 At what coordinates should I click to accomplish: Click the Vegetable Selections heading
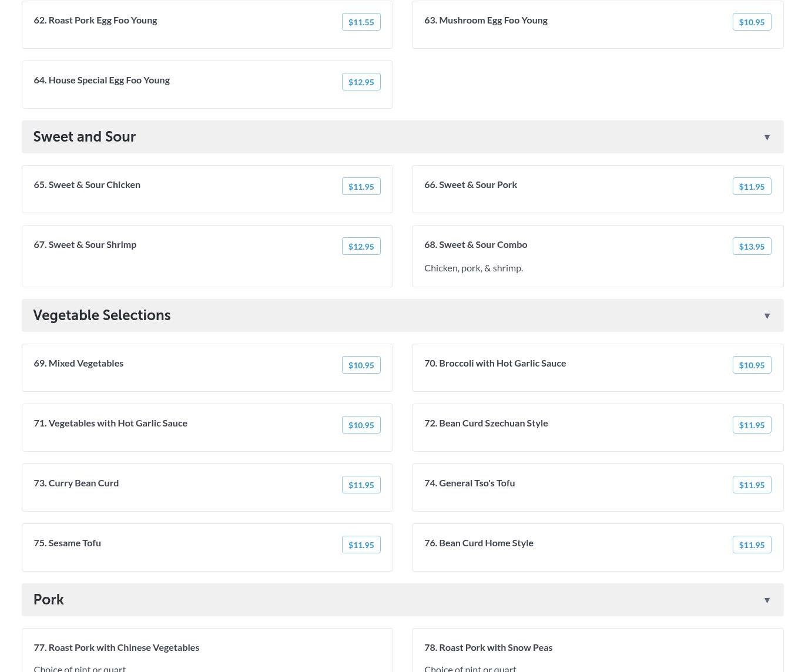[x=102, y=315]
